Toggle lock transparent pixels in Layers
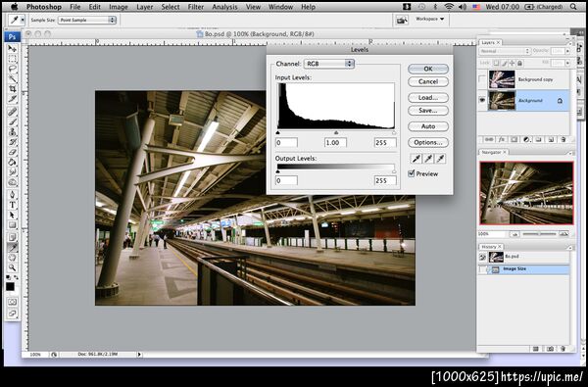Image resolution: width=588 pixels, height=387 pixels. click(496, 63)
